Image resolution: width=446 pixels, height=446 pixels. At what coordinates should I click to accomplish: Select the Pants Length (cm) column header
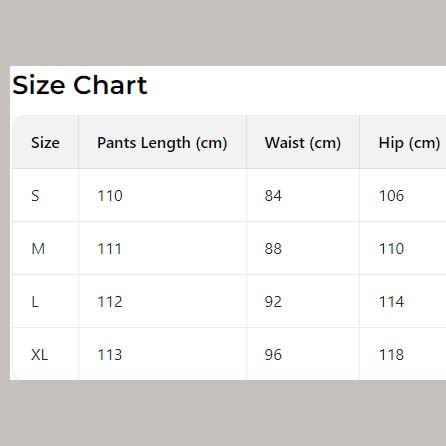pos(162,143)
